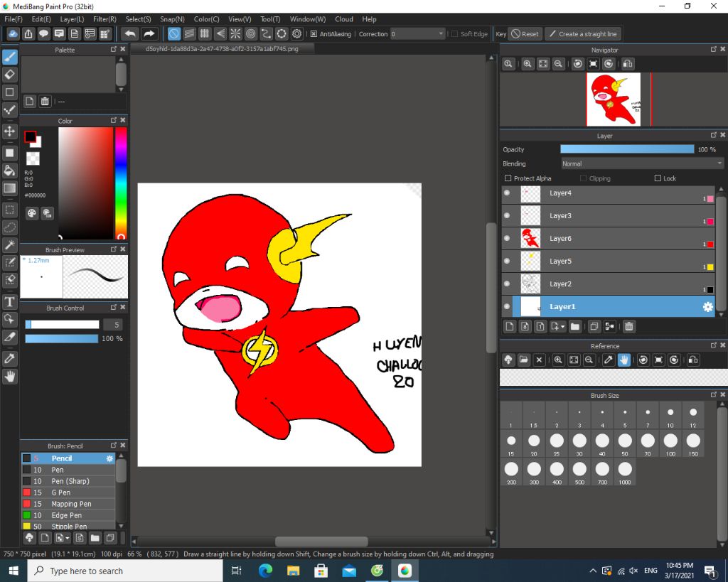The image size is (728, 582).
Task: Open the Filter menu
Action: [105, 19]
